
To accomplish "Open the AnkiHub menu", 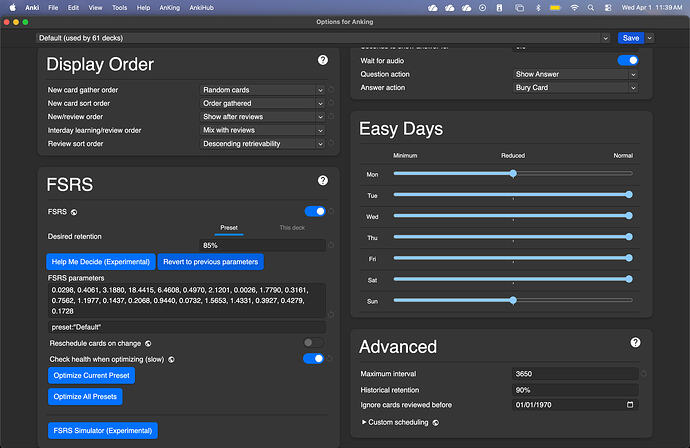I will [202, 7].
